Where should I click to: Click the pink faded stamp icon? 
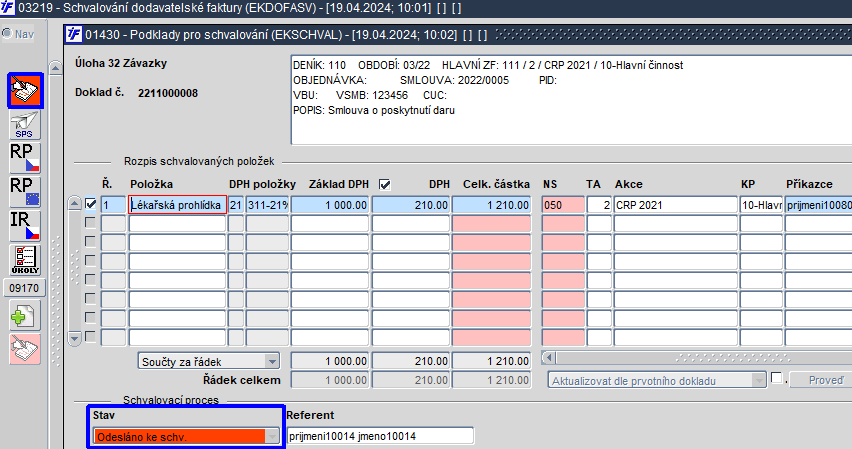25,349
